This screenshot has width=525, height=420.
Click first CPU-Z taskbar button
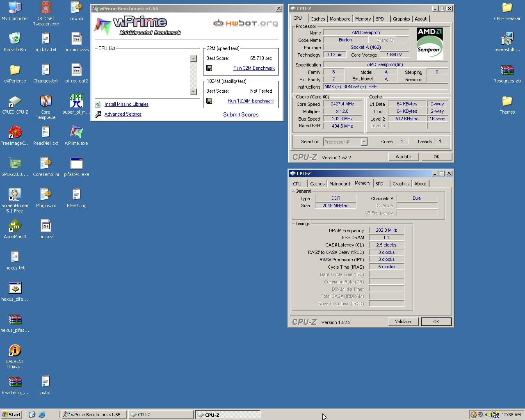161,415
